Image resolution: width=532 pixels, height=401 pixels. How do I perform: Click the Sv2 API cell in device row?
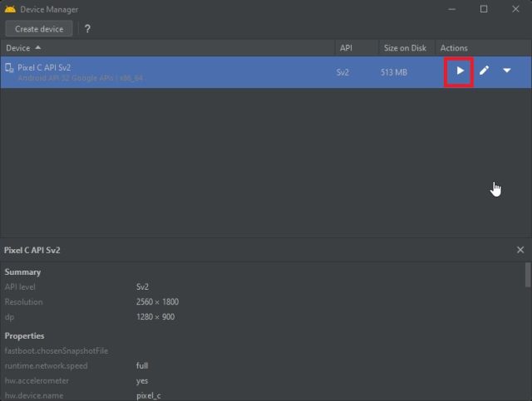342,72
